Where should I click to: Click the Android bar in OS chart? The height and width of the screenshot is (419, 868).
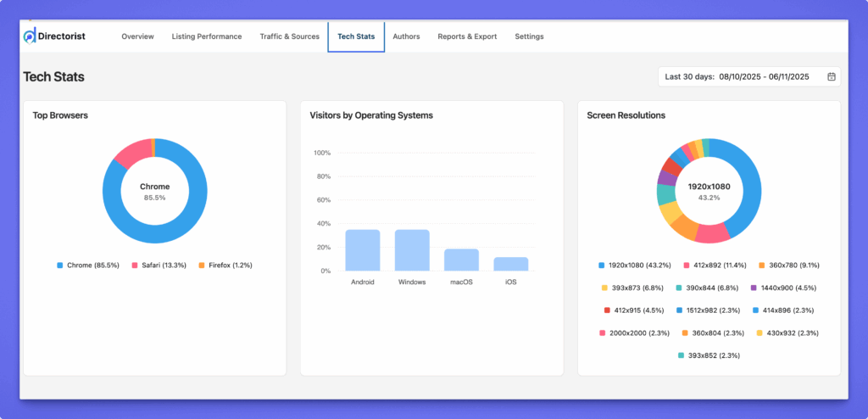363,250
